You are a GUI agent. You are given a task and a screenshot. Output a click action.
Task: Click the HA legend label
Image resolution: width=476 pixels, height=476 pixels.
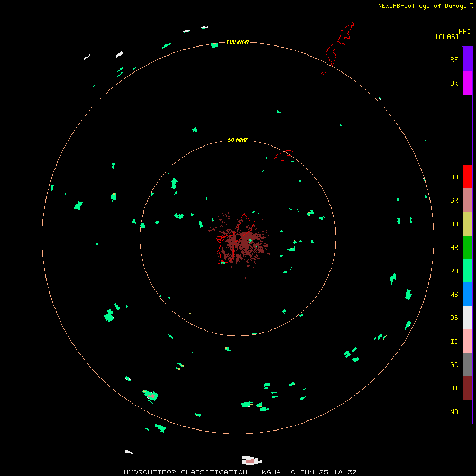454,177
